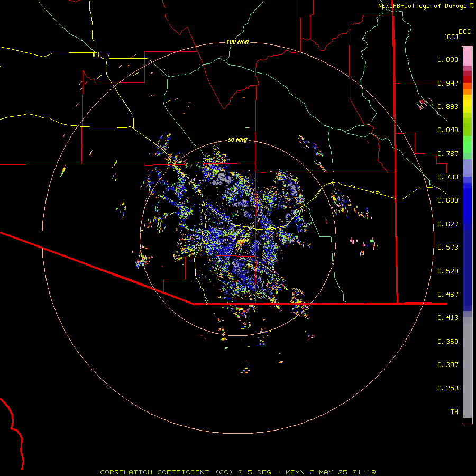Select the 0.680 scale value
476x476 pixels.
pos(448,200)
